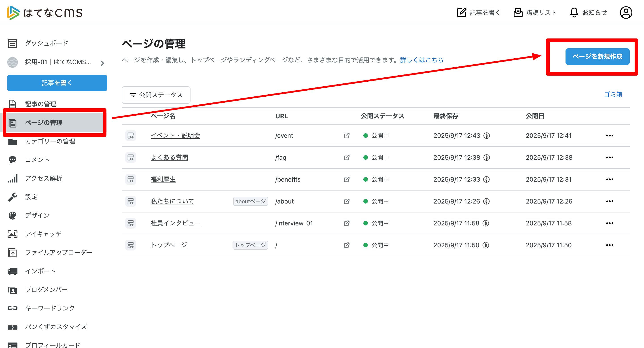The image size is (644, 348).
Task: Click the 私たちについて page name
Action: click(172, 201)
